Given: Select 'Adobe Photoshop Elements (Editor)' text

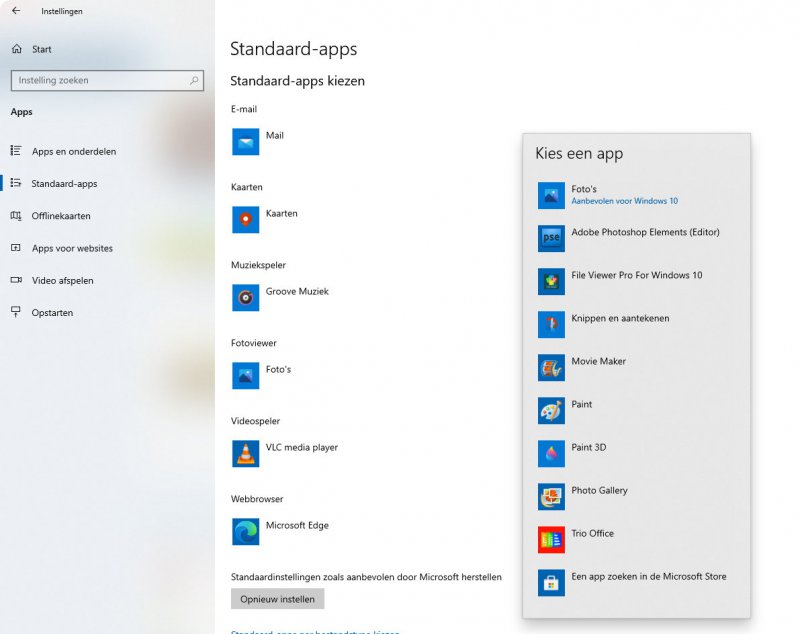Looking at the screenshot, I should [x=645, y=232].
